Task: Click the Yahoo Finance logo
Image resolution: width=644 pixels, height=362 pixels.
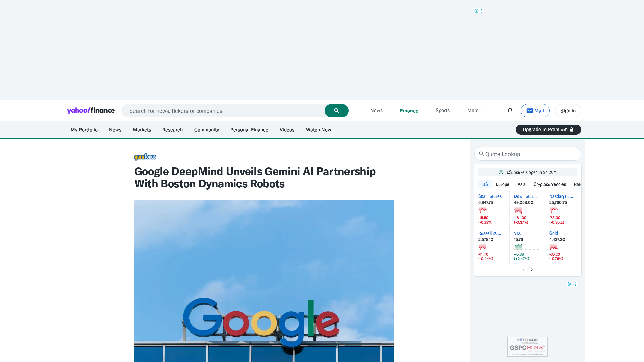Action: pos(91,111)
